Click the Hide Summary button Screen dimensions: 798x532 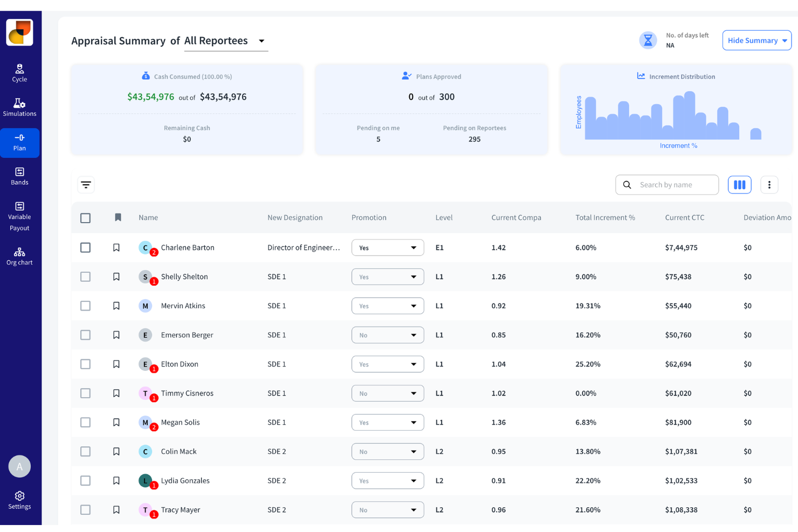coord(756,40)
